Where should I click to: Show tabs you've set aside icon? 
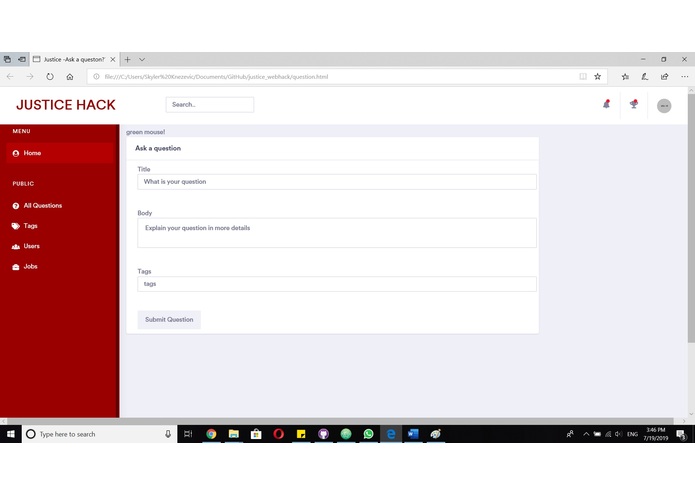(7, 59)
